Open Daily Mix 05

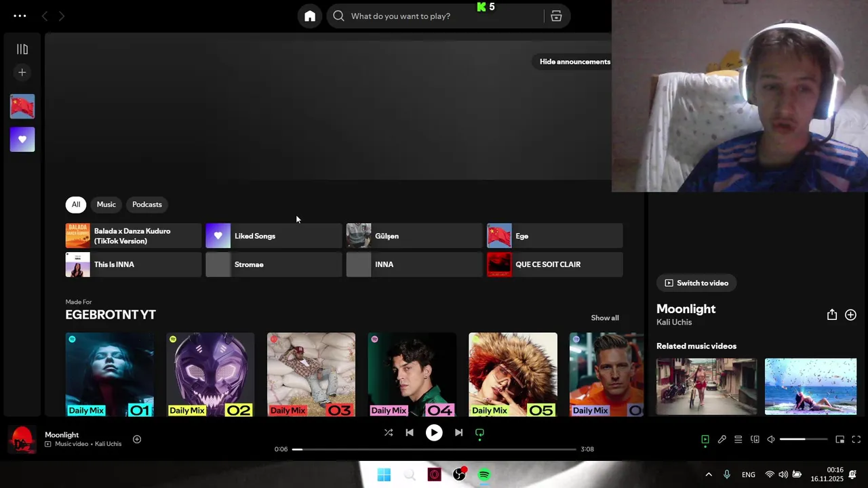tap(513, 374)
